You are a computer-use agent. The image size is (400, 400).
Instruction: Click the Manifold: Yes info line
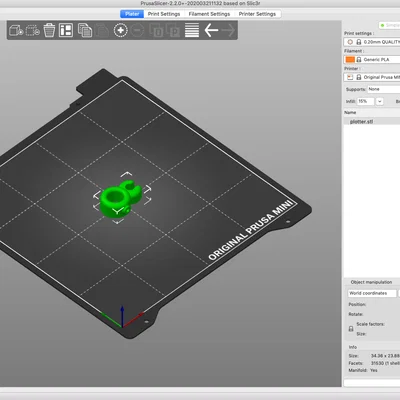pyautogui.click(x=363, y=370)
